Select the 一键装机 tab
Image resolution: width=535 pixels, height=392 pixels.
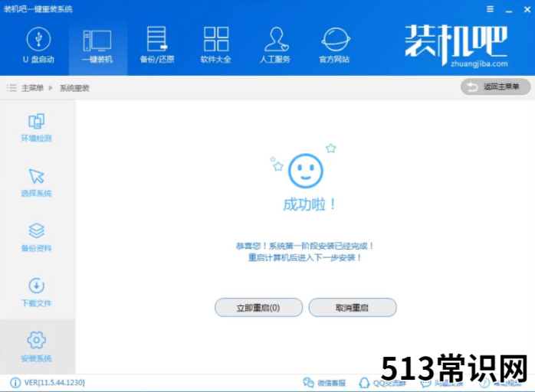point(97,46)
